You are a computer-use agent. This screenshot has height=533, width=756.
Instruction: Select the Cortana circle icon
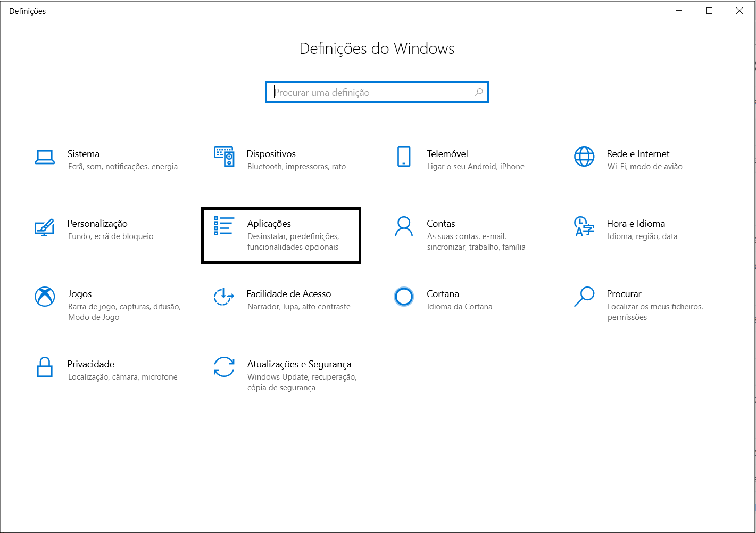click(x=404, y=297)
